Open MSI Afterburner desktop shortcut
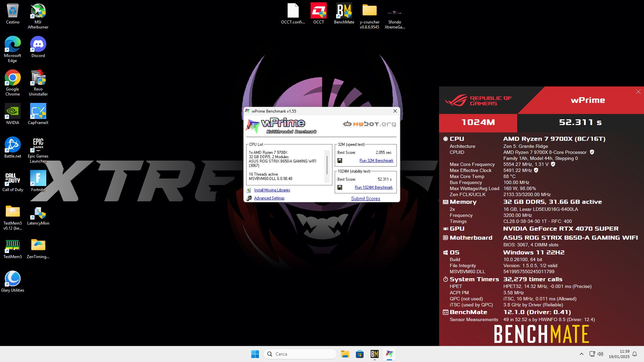Screen dimensions: 644x362 [x=38, y=16]
